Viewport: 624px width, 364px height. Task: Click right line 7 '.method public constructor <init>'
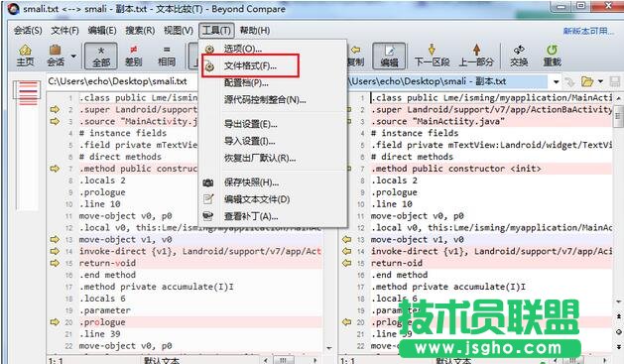[x=455, y=169]
